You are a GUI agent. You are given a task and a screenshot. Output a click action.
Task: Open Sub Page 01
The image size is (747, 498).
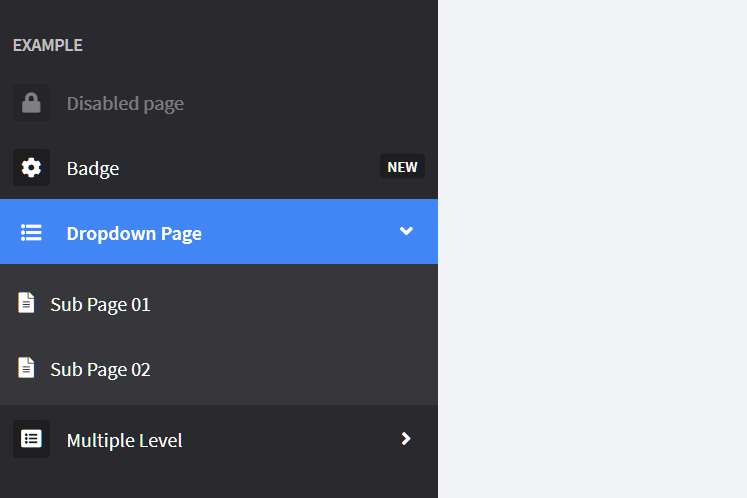click(219, 304)
